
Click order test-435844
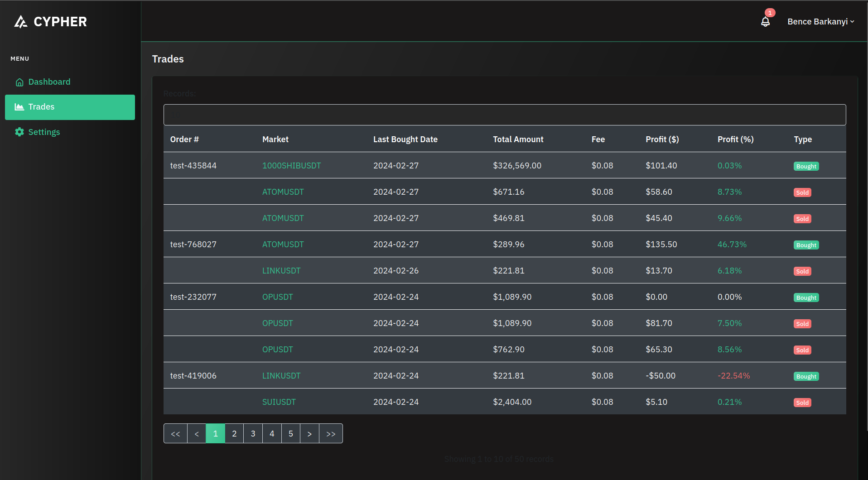click(193, 166)
